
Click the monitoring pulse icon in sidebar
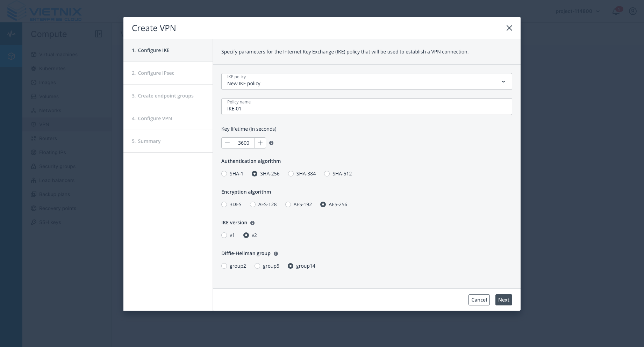pos(11,34)
